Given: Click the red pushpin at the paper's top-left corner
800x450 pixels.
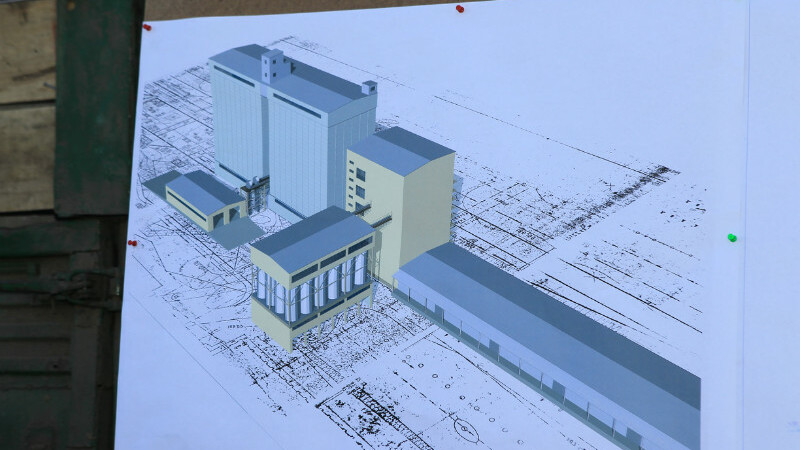Looking at the screenshot, I should pos(146,26).
